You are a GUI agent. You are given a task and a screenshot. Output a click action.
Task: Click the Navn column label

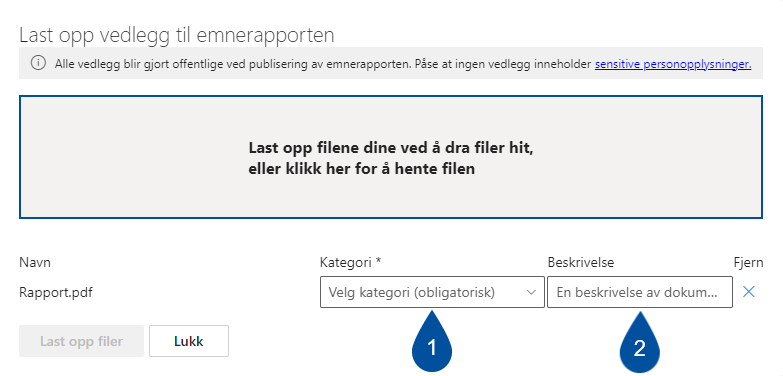tap(35, 262)
